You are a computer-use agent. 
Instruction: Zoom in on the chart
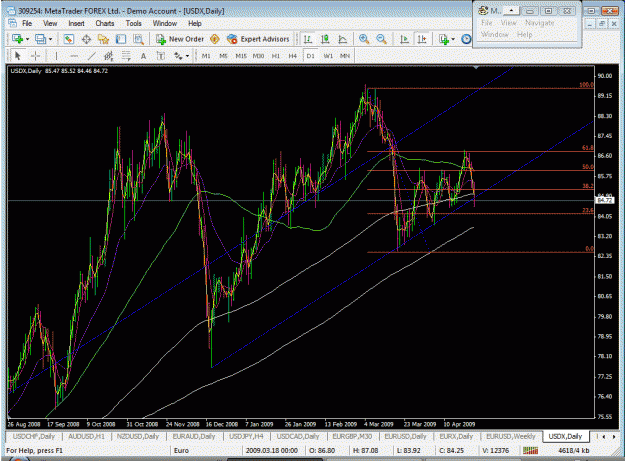tap(364, 39)
